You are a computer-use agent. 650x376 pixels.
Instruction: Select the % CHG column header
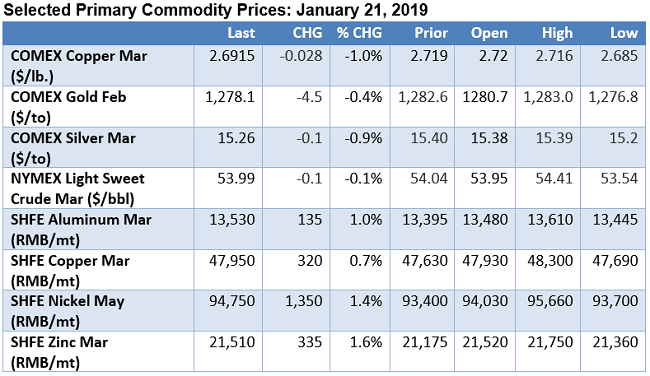pyautogui.click(x=359, y=33)
